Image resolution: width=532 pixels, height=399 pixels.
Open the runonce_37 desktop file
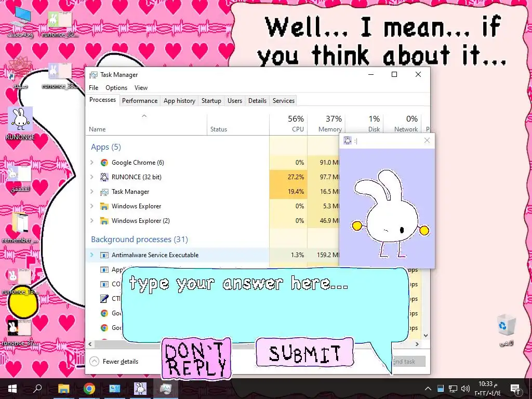tap(20, 332)
